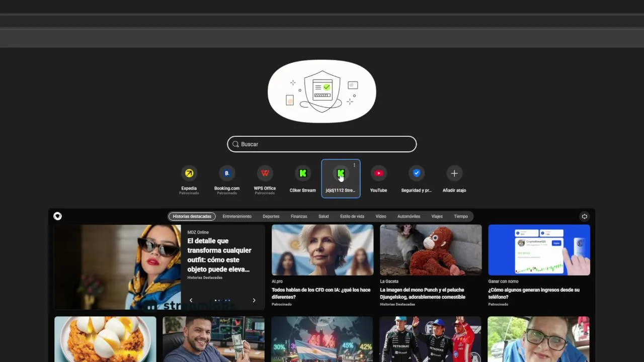The image size is (644, 362).
Task: Click the AI.pro source label
Action: pos(277,282)
